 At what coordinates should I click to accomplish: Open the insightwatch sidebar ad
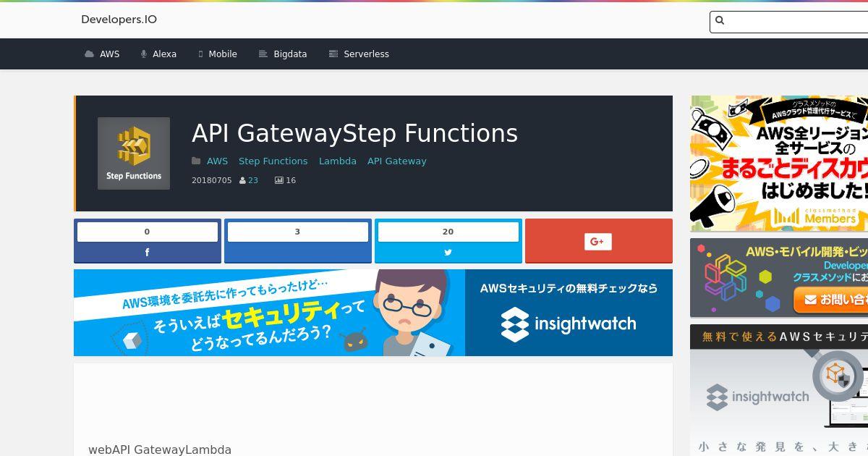(x=779, y=390)
